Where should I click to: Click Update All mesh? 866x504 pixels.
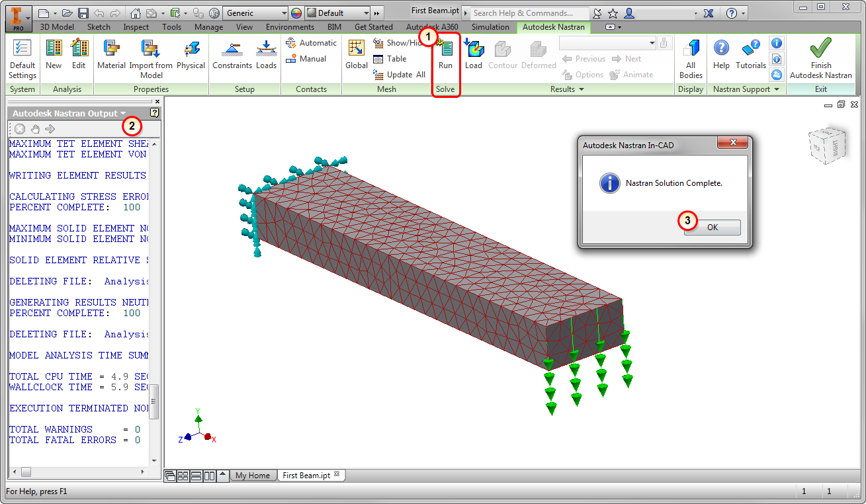click(x=399, y=75)
